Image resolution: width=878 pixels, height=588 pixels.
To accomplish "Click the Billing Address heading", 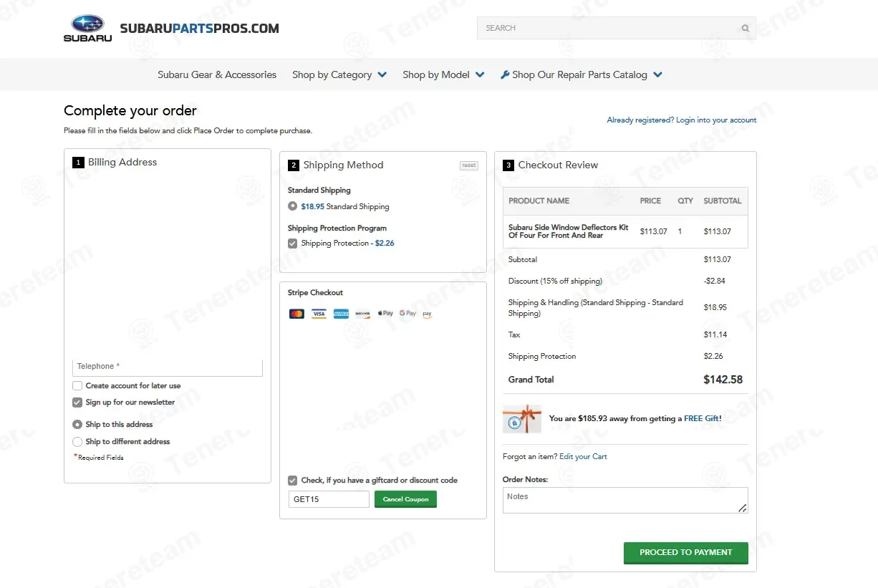I will (122, 163).
